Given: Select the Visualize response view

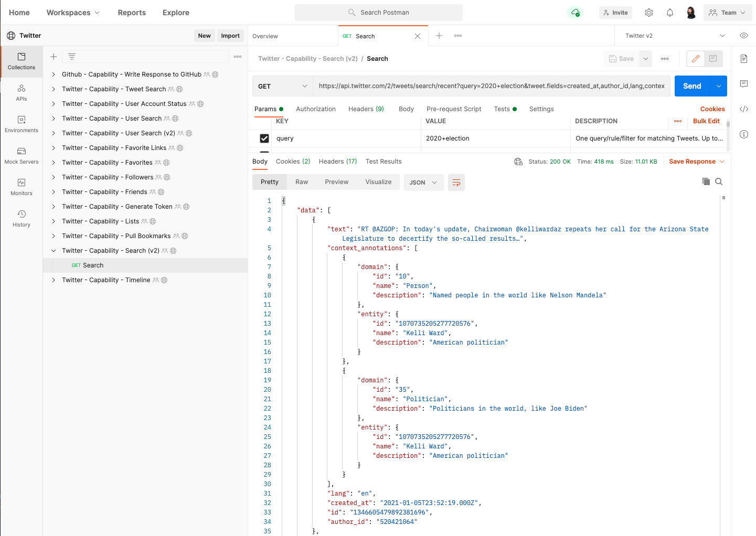Looking at the screenshot, I should (x=378, y=182).
